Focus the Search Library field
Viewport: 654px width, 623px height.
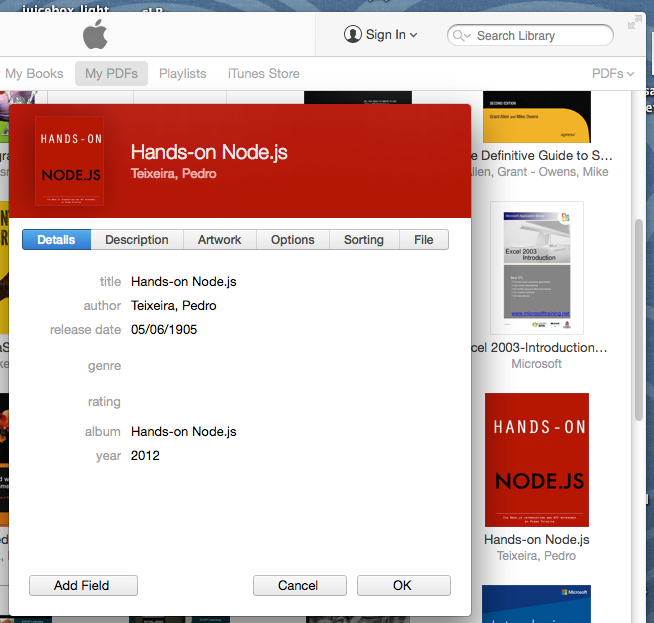530,35
